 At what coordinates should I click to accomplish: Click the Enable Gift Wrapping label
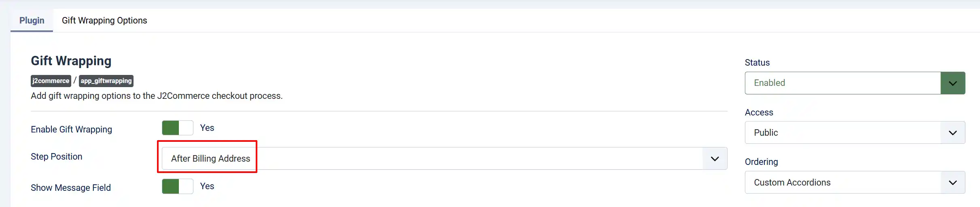pos(71,129)
